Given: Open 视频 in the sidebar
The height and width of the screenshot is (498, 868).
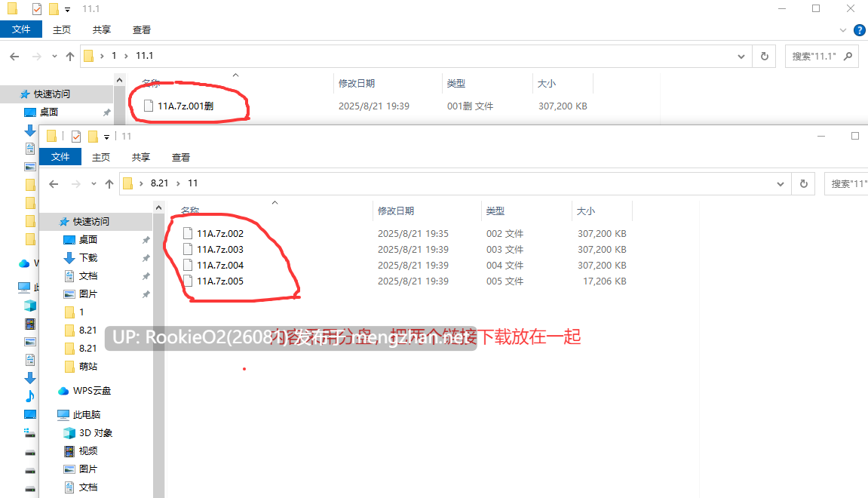Looking at the screenshot, I should tap(88, 451).
